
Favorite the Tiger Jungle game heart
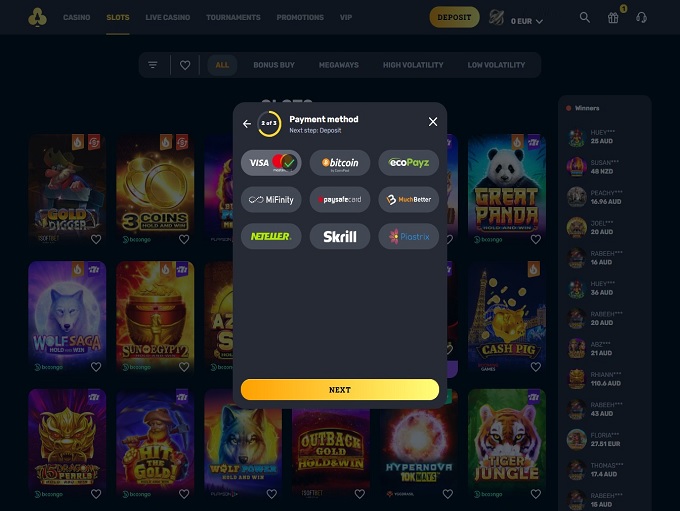536,494
